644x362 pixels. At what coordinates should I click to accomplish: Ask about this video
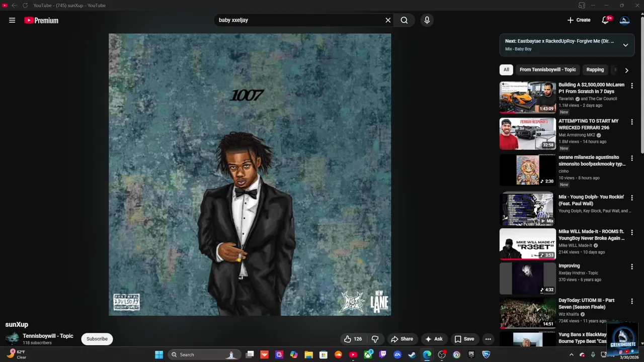434,339
